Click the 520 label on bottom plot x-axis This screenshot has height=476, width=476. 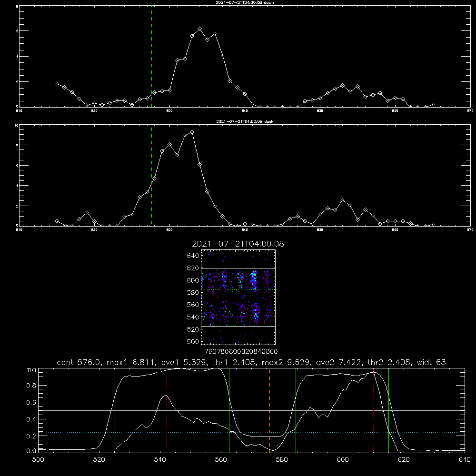[99, 460]
